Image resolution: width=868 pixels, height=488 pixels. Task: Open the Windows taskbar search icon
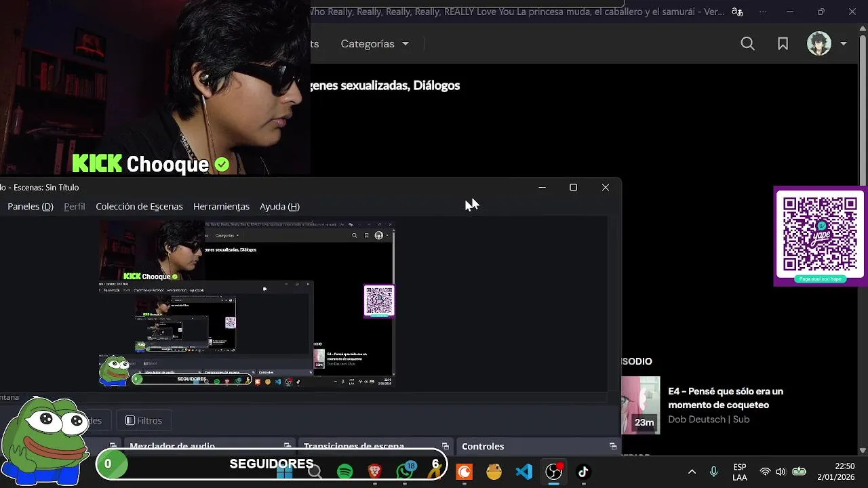315,472
